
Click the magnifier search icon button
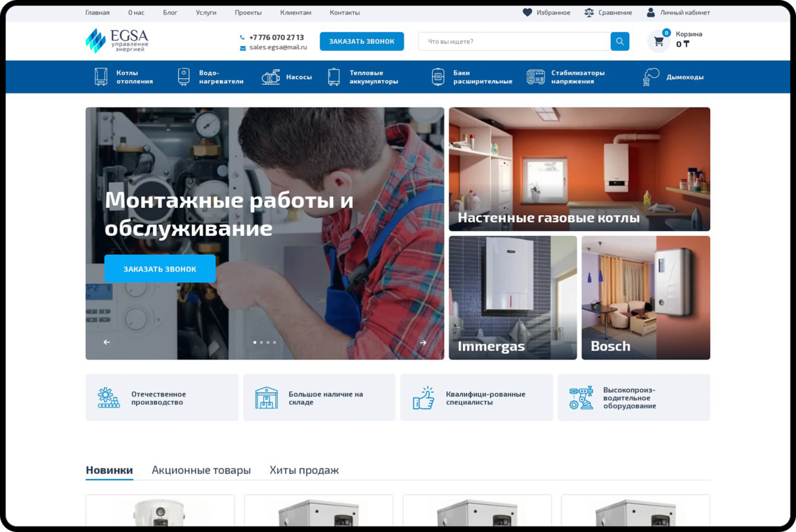(619, 42)
